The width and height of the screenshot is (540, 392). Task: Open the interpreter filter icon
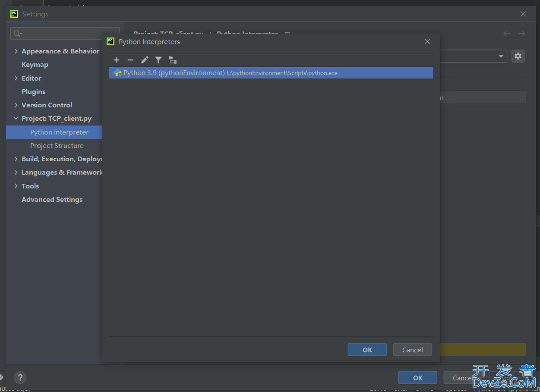tap(158, 60)
